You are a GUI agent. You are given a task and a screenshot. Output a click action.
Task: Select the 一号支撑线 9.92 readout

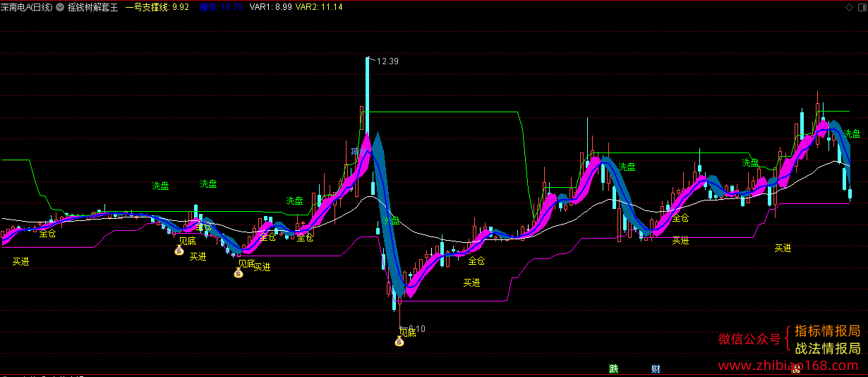[157, 7]
